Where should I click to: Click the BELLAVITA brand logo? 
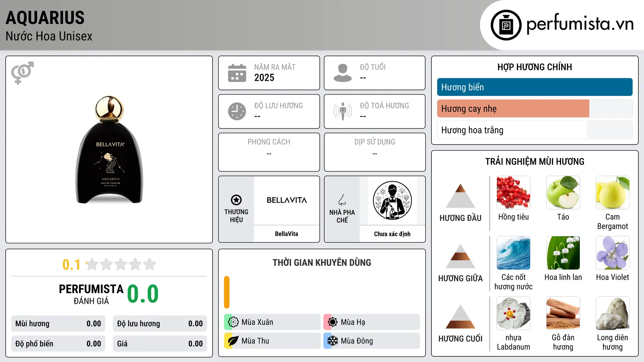pyautogui.click(x=286, y=200)
